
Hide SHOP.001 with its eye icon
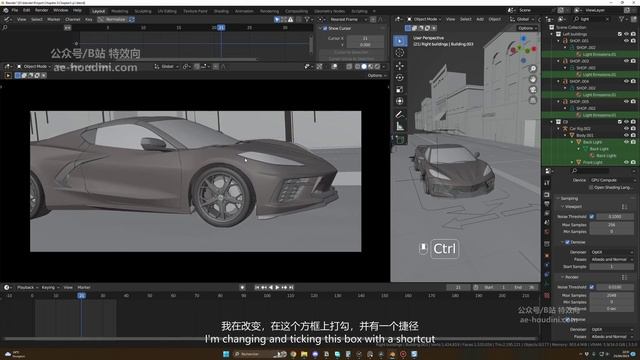[x=626, y=41]
